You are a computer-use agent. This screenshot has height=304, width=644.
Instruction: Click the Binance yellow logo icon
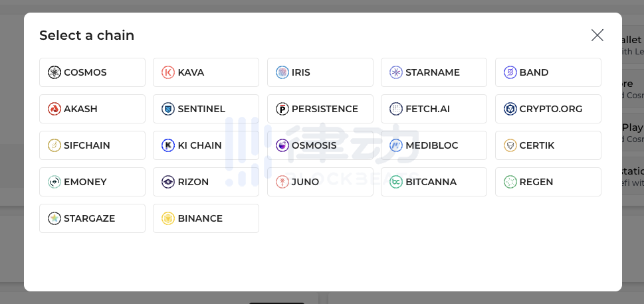pos(168,218)
